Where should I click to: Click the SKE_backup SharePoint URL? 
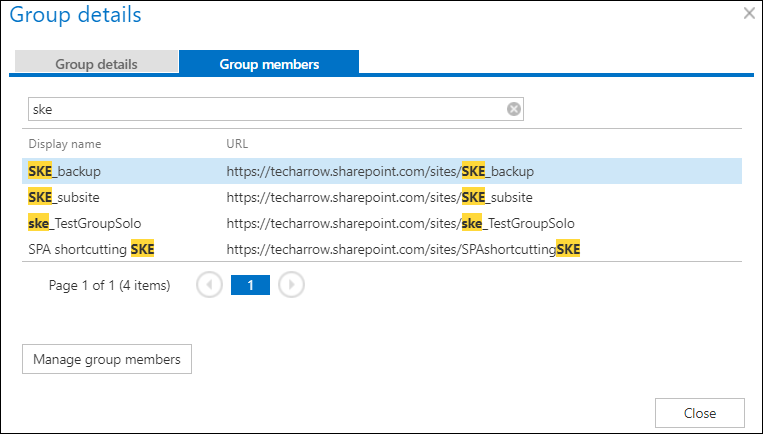[x=380, y=171]
